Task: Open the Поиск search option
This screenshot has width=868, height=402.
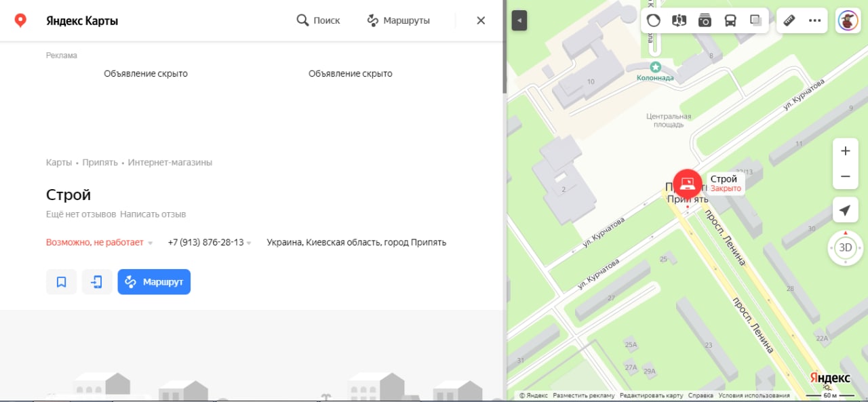Action: (x=318, y=20)
